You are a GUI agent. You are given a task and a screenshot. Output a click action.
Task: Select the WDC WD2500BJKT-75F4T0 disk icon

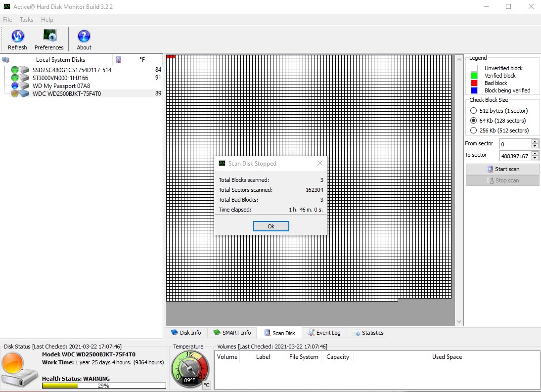[20, 93]
